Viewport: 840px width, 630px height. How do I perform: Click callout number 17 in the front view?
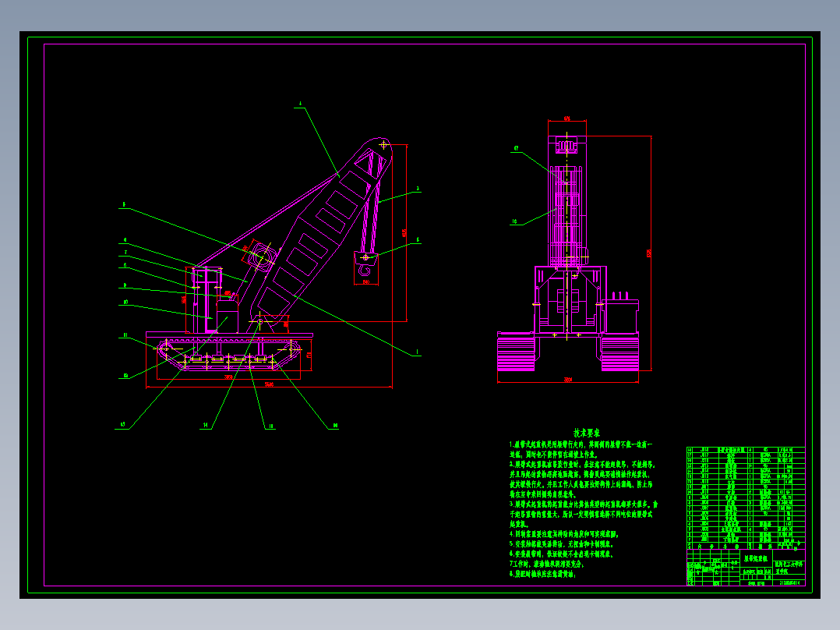tap(517, 148)
